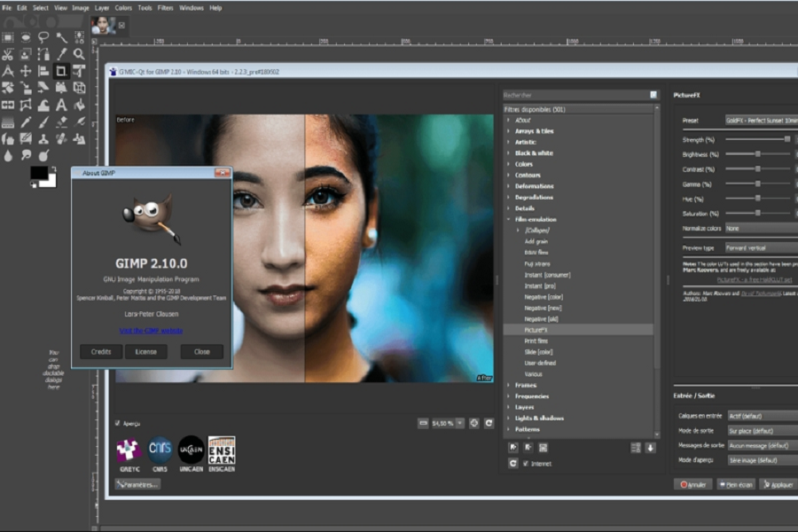Viewport: 798px width, 532px height.
Task: Click the refresh filters icon beside Internet
Action: coord(513,463)
